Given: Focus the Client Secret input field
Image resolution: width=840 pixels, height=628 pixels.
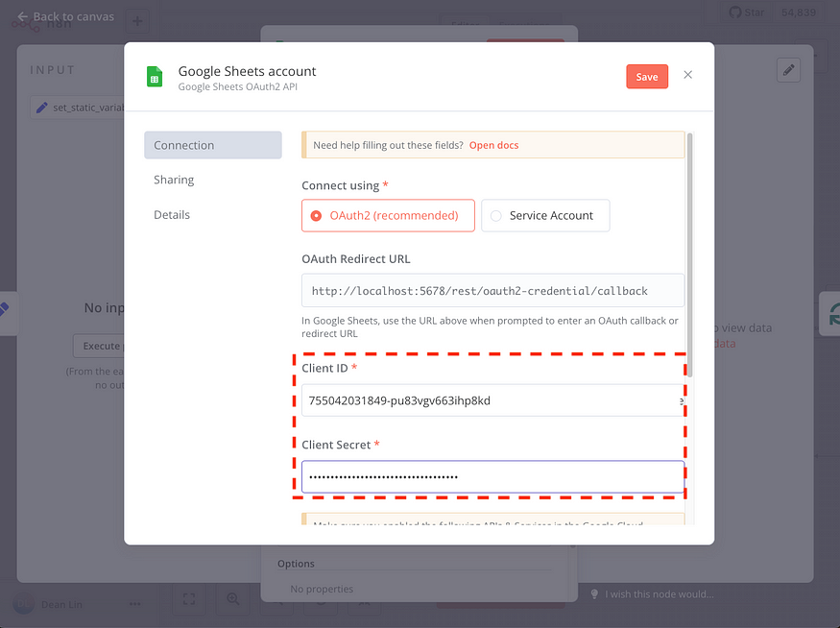Looking at the screenshot, I should pyautogui.click(x=492, y=476).
